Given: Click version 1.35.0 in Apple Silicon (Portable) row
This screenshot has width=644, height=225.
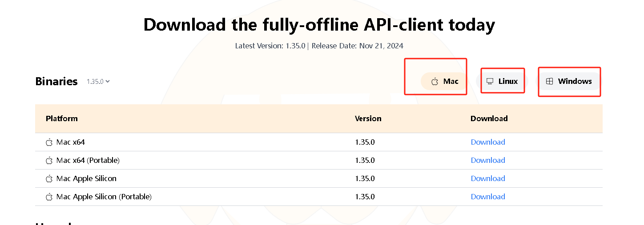Looking at the screenshot, I should coord(365,197).
